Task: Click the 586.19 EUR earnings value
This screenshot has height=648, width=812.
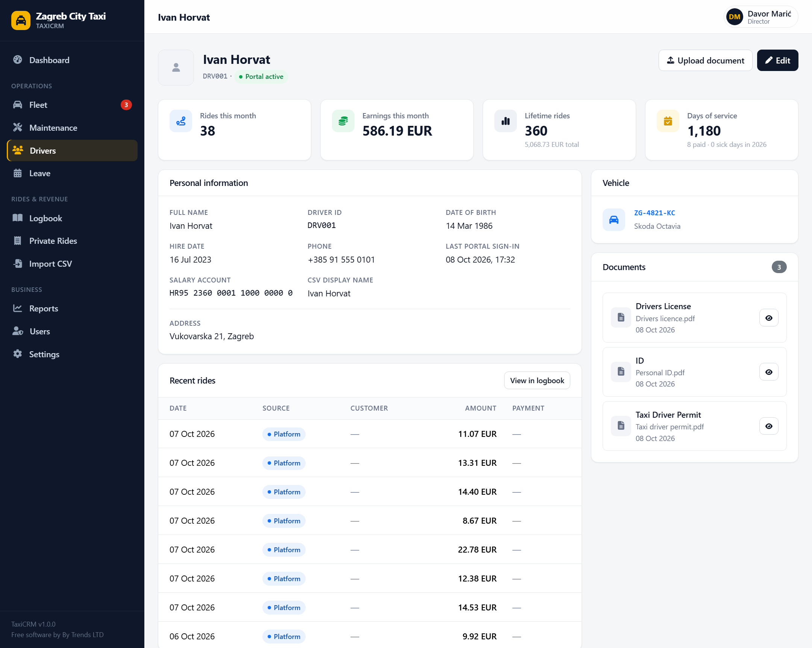Action: coord(397,131)
